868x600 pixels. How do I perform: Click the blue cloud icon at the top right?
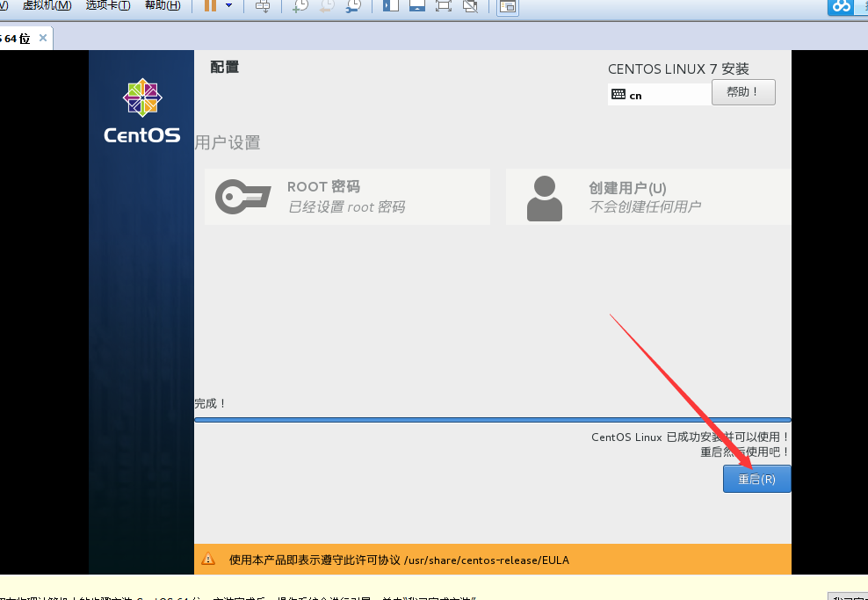point(842,6)
